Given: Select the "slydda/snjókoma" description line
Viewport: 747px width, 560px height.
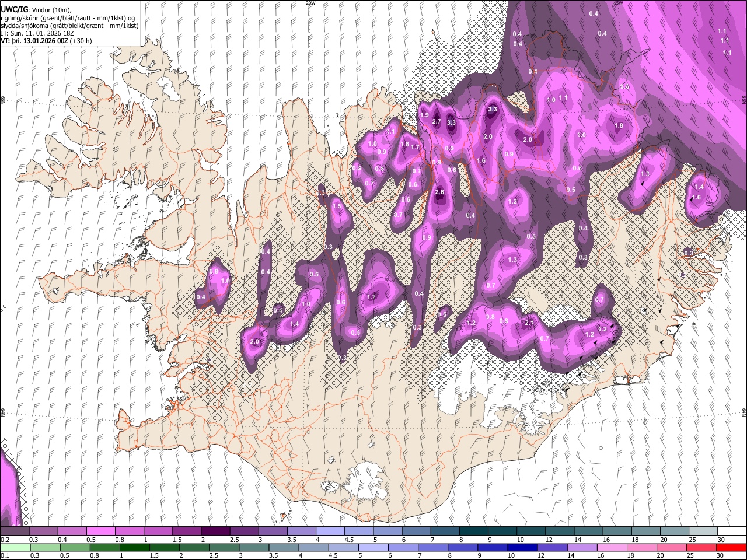Looking at the screenshot, I should coord(69,26).
